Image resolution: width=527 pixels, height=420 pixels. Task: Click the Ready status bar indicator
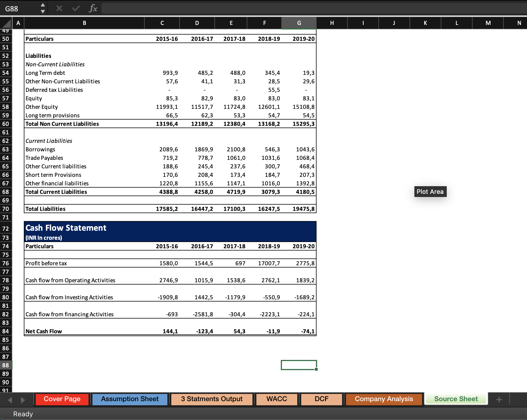23,414
